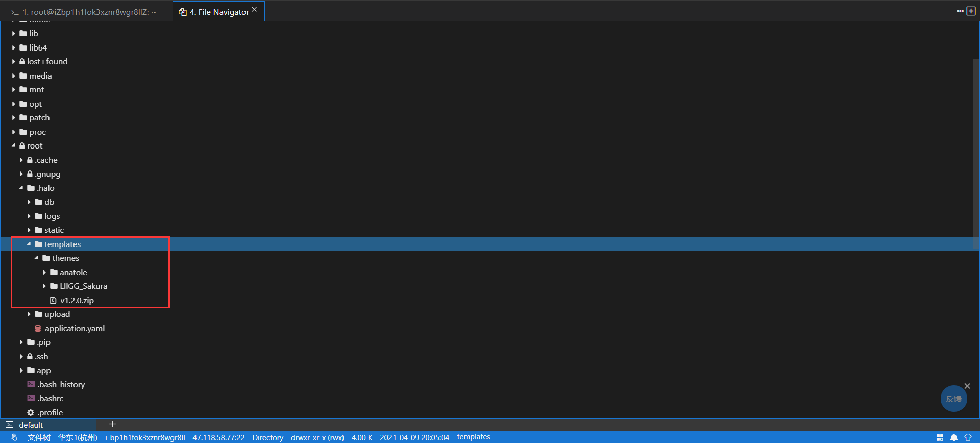The width and height of the screenshot is (980, 443).
Task: Click the drwxr-xr-x (rwx) permissions text
Action: click(317, 437)
